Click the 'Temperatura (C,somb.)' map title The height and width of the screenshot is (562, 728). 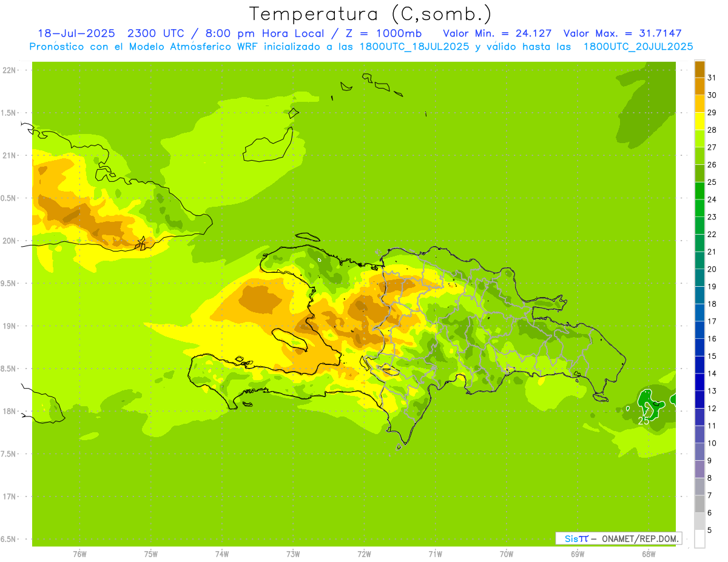pos(370,13)
